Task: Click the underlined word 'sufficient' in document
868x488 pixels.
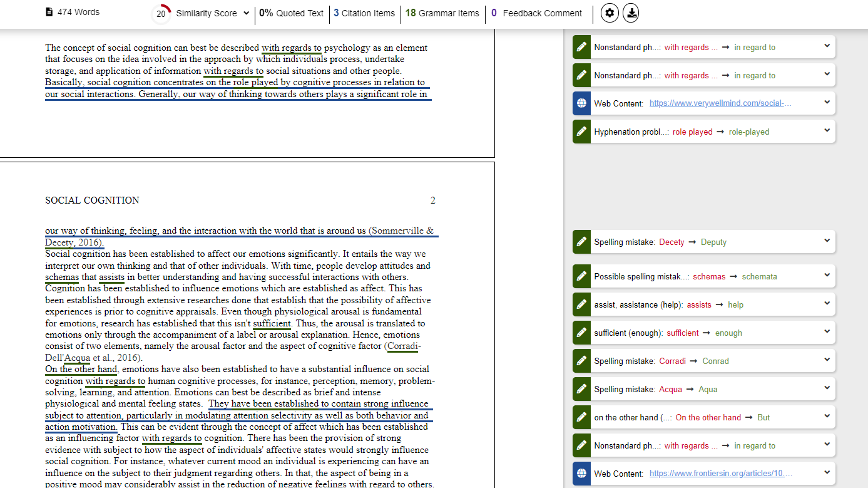Action: point(272,323)
